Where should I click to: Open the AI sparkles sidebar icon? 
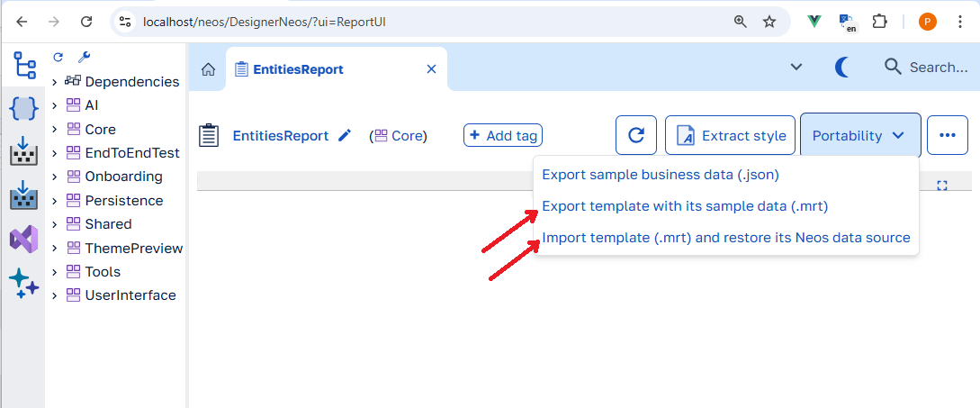(23, 283)
